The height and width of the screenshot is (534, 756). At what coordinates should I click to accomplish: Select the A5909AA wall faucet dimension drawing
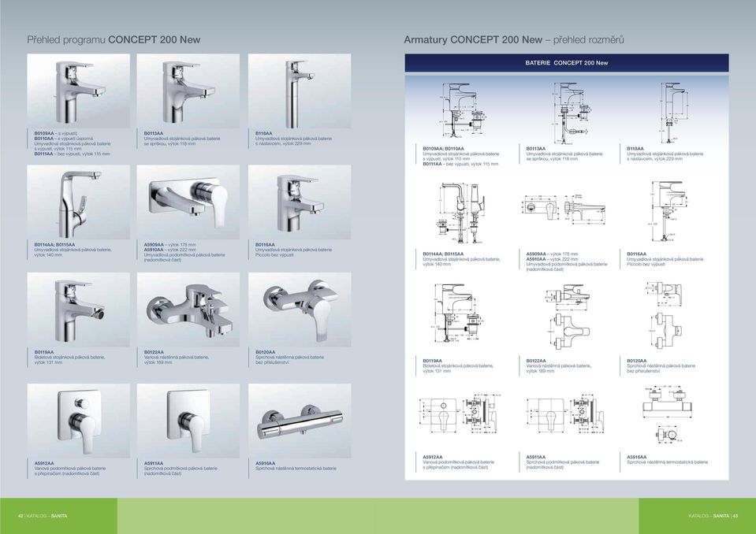[x=564, y=210]
